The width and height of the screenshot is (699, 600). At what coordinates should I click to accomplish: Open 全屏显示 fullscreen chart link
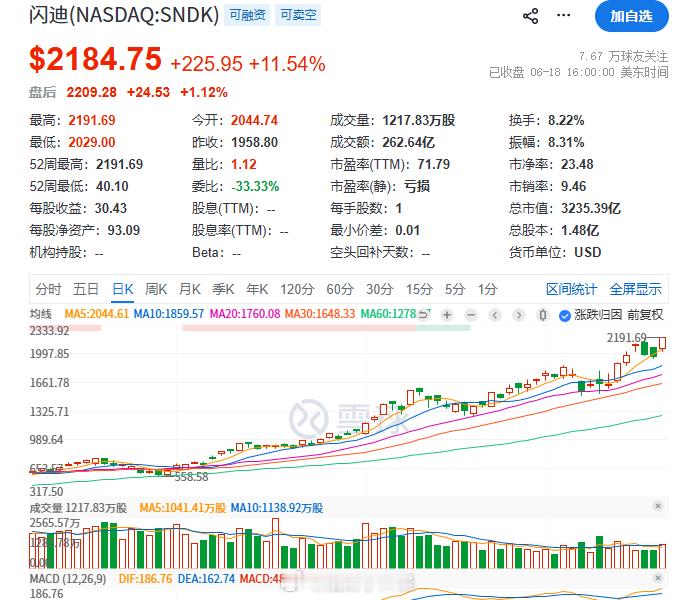click(635, 289)
